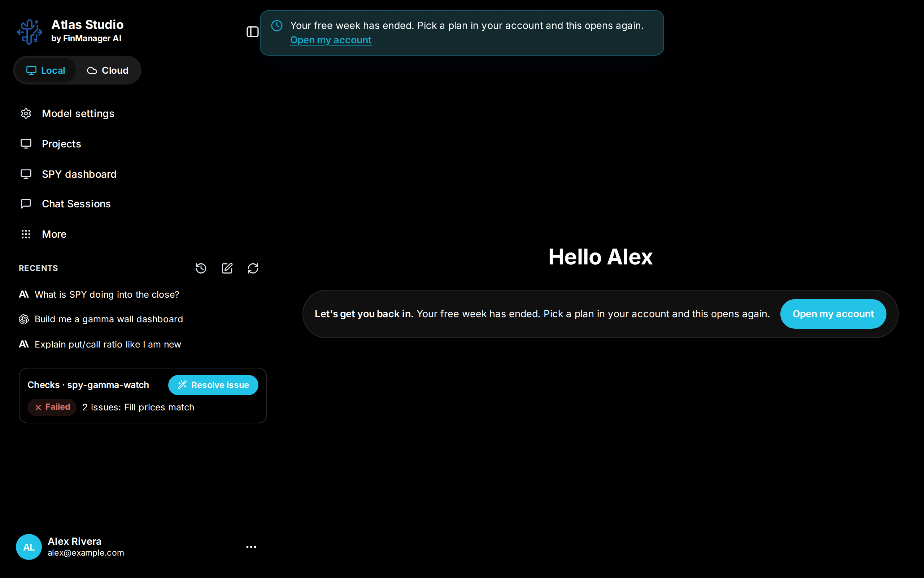
Task: Click the Anthropic icon beside put/call ratio chat
Action: pyautogui.click(x=24, y=344)
